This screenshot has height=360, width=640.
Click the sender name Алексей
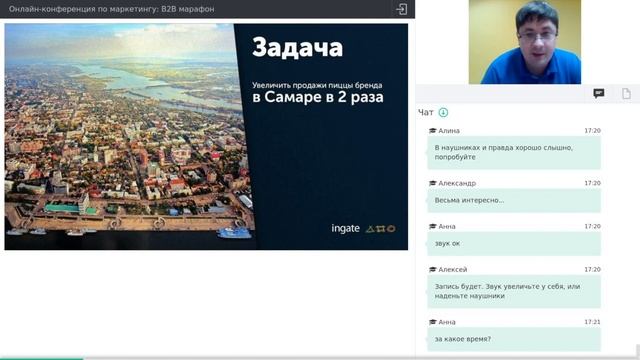[453, 269]
